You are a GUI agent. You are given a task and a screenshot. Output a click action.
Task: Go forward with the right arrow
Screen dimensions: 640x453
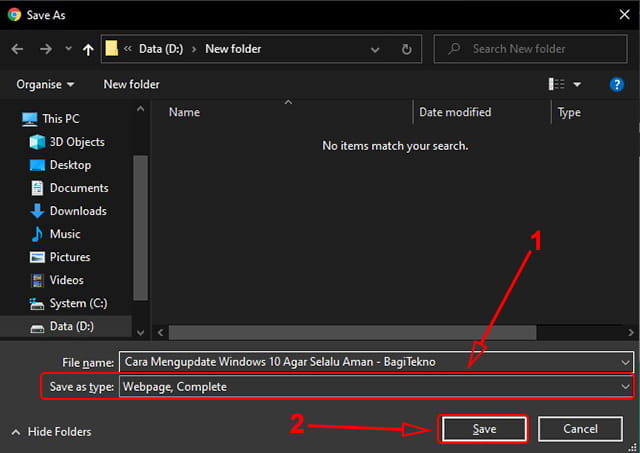point(46,49)
